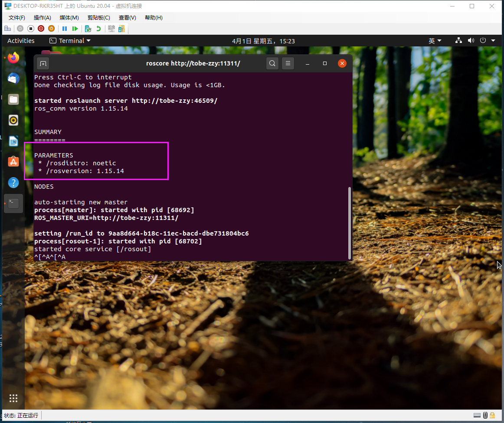Screen dimensions: 504x423
Task: Click Activities in the top bar
Action: pyautogui.click(x=20, y=40)
